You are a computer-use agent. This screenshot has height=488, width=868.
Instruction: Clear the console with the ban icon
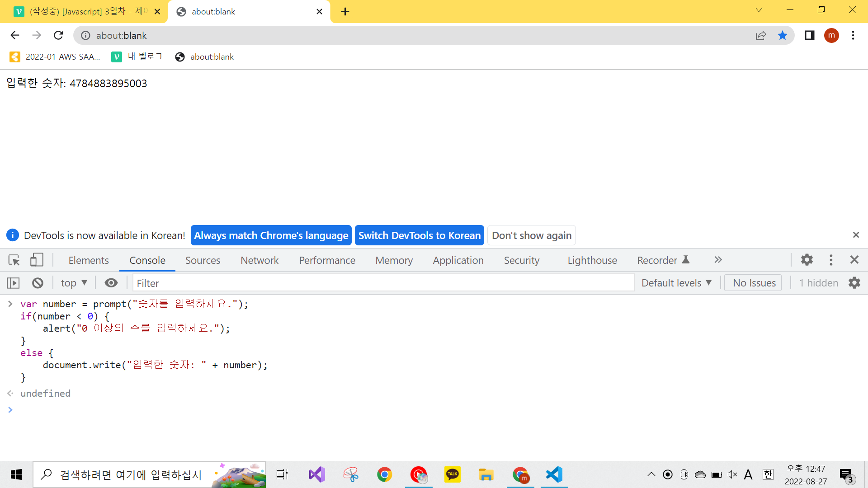point(38,283)
